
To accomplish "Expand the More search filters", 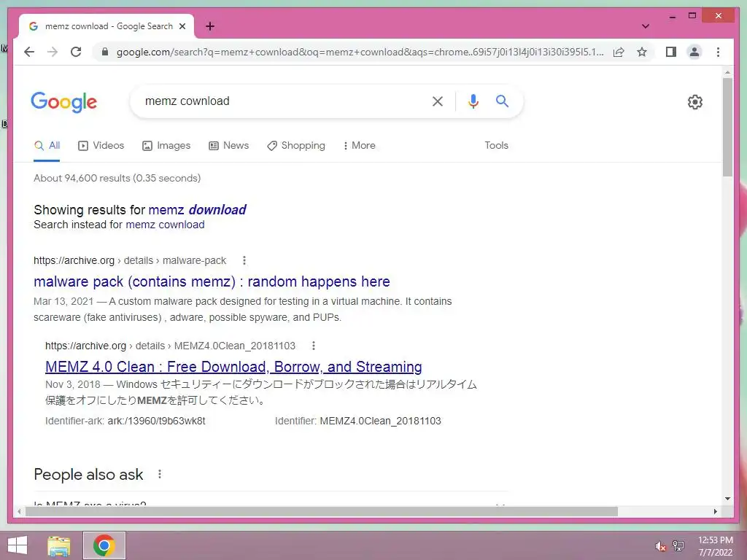I will (x=359, y=146).
